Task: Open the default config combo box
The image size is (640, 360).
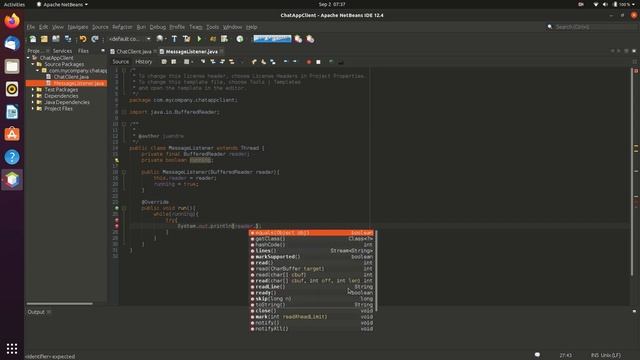Action: click(129, 39)
